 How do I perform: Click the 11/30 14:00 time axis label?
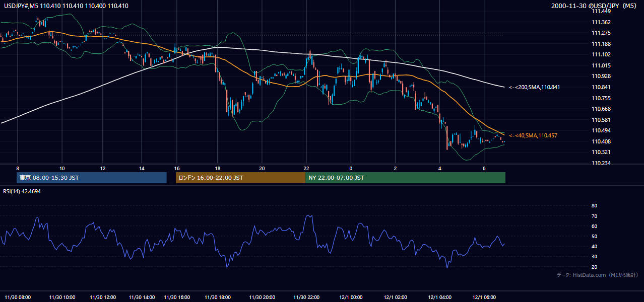pos(142,297)
